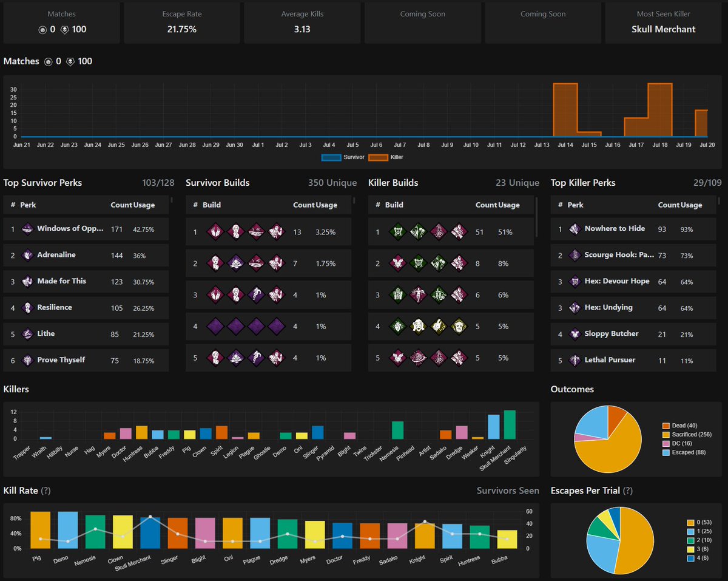728x581 pixels.
Task: Click the Hex: Undying perk icon
Action: click(575, 308)
